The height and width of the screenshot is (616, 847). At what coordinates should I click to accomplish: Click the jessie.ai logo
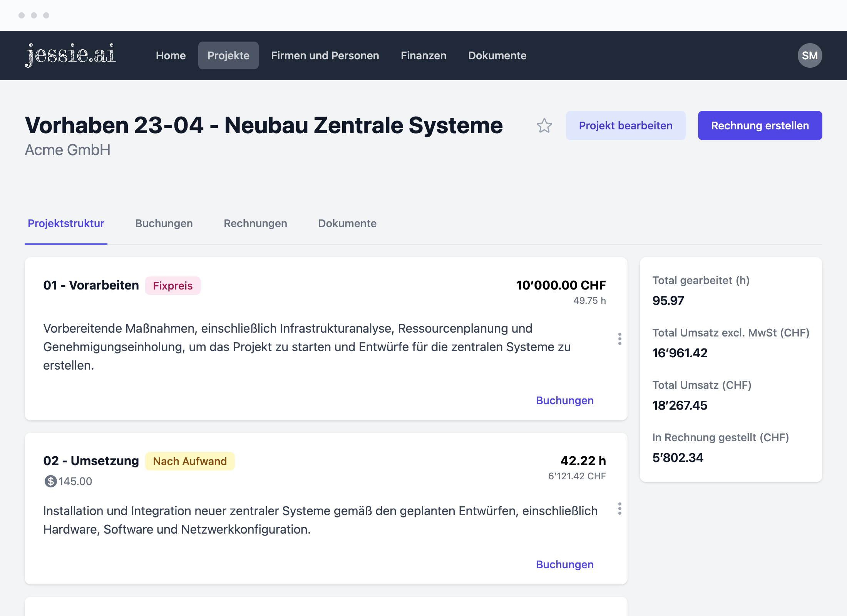tap(70, 55)
